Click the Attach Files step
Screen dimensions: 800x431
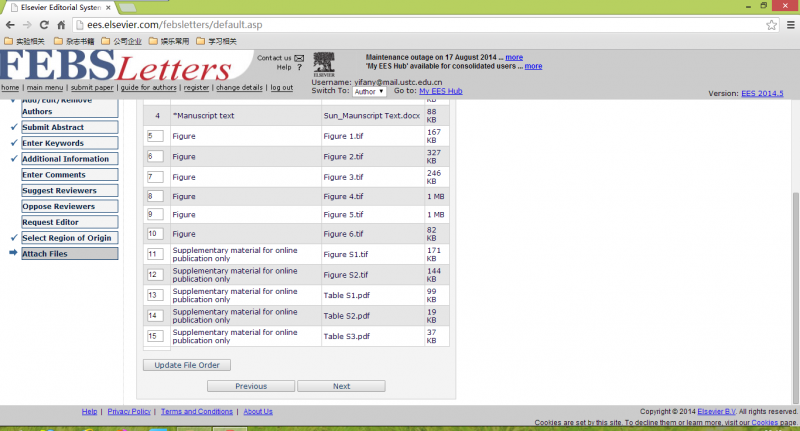70,253
